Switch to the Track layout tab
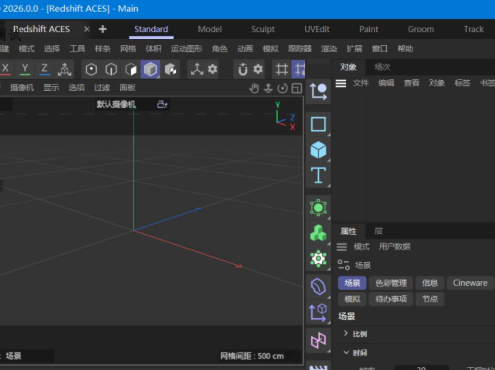The width and height of the screenshot is (495, 370). pyautogui.click(x=474, y=29)
